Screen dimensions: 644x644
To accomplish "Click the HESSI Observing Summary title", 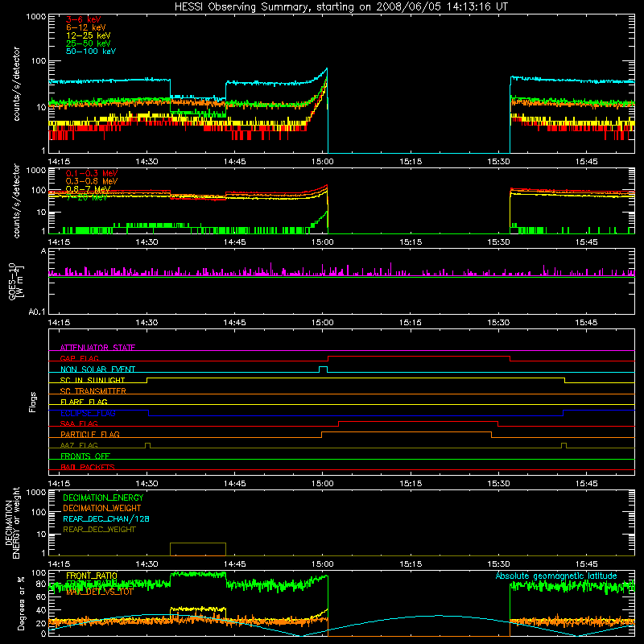I will pyautogui.click(x=341, y=6).
